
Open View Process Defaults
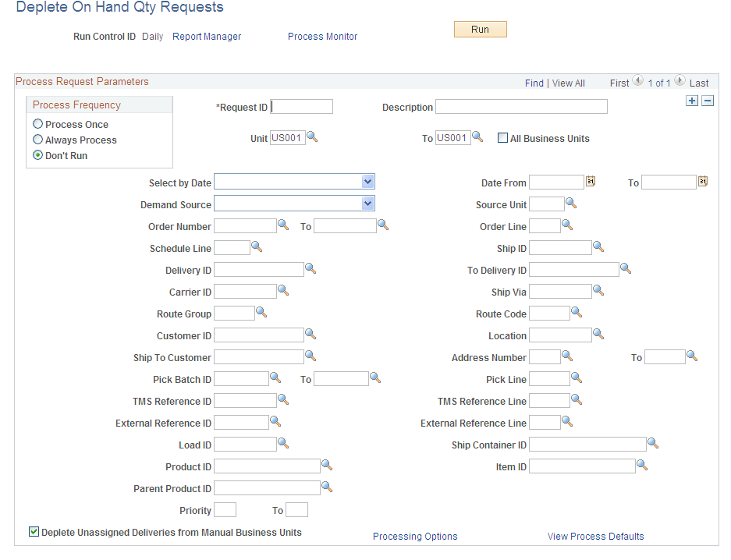[595, 537]
